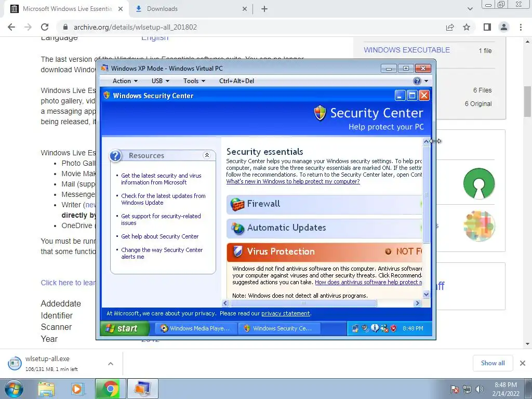
Task: Open the Chrome tab search chevron
Action: 470,9
